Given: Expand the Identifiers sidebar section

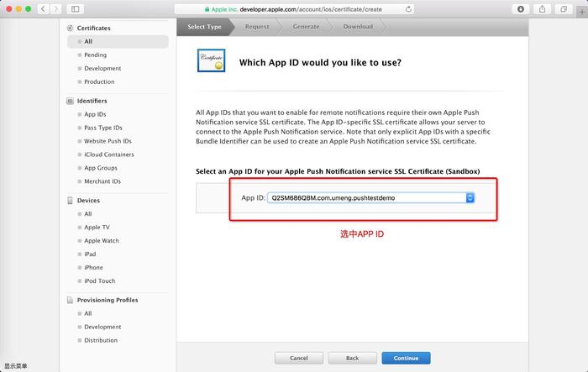Looking at the screenshot, I should click(x=92, y=101).
